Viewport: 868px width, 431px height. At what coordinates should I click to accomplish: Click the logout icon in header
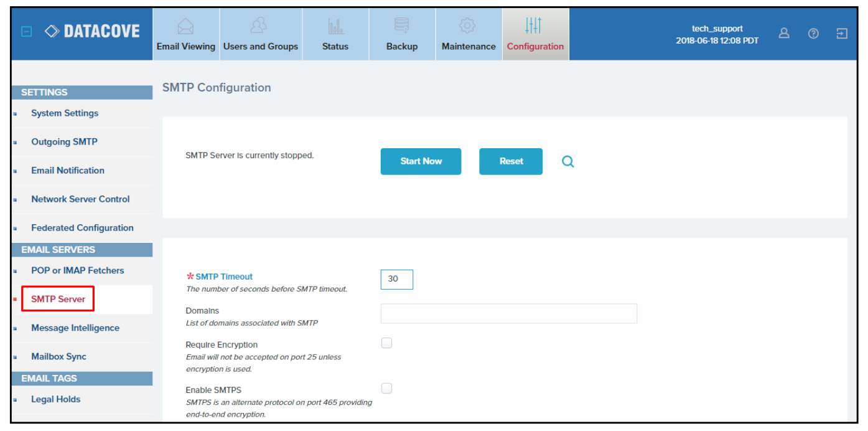[842, 34]
